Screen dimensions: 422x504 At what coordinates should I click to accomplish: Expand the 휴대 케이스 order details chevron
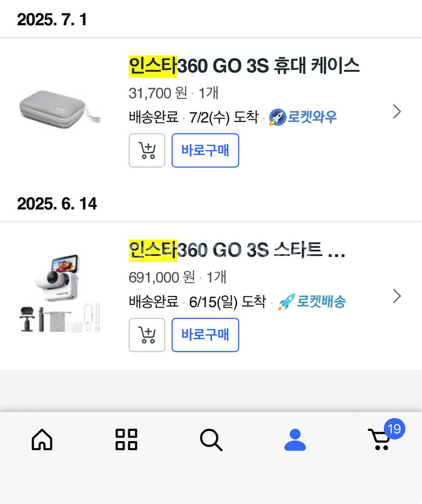pyautogui.click(x=397, y=111)
